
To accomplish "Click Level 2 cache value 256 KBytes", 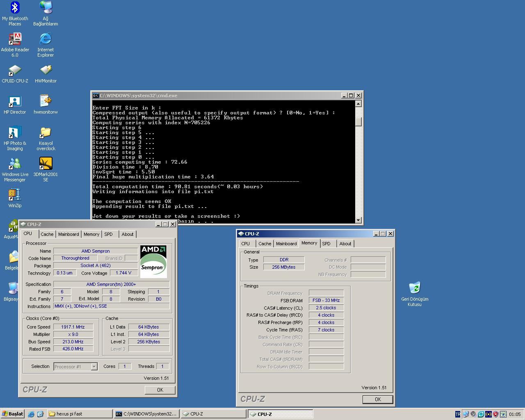I will tap(148, 342).
